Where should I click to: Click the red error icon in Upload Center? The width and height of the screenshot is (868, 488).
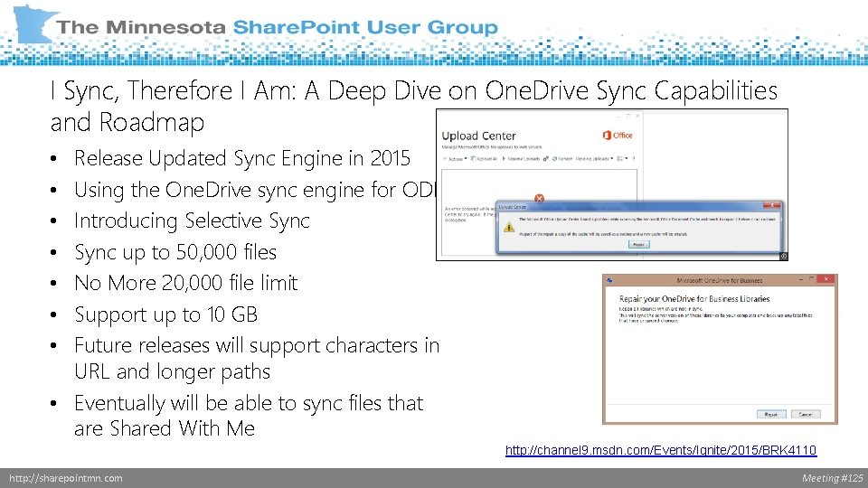(x=539, y=198)
